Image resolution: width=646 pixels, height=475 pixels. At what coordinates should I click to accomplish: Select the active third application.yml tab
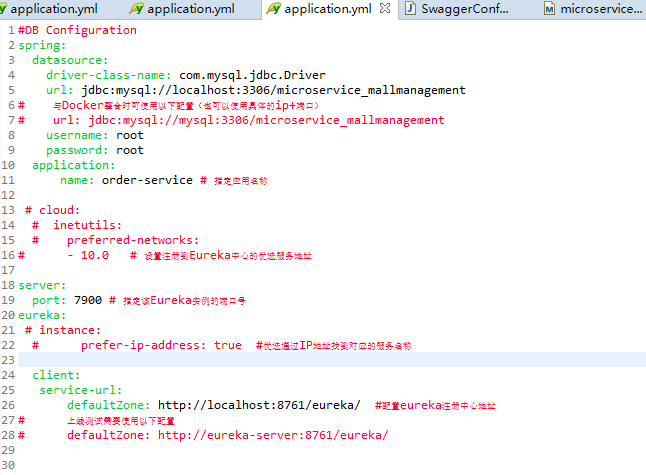tap(328, 9)
